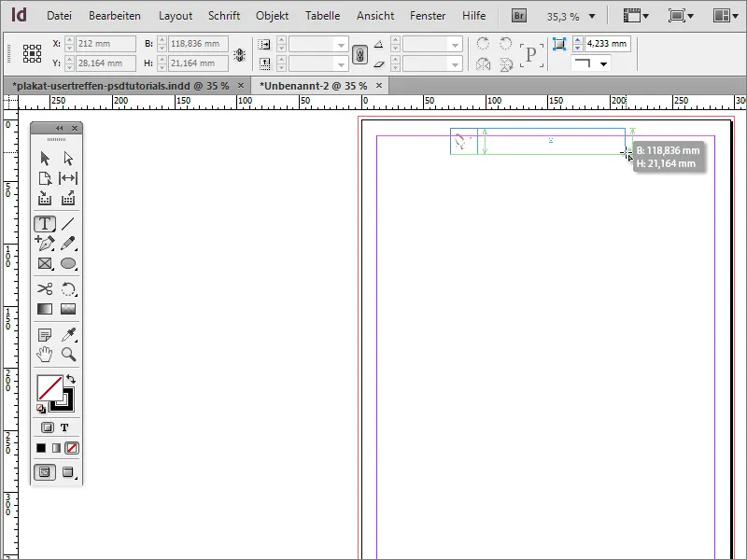This screenshot has width=747, height=560.
Task: Select the Page tool
Action: click(45, 178)
